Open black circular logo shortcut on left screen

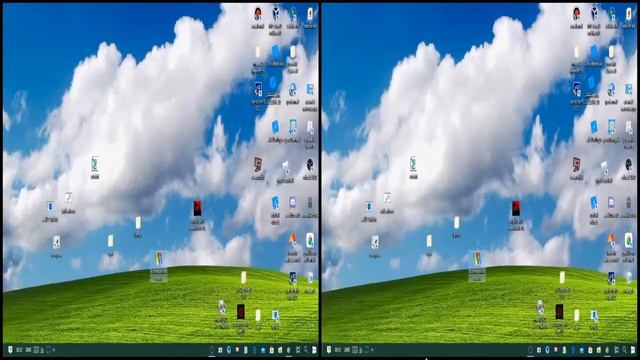(310, 165)
